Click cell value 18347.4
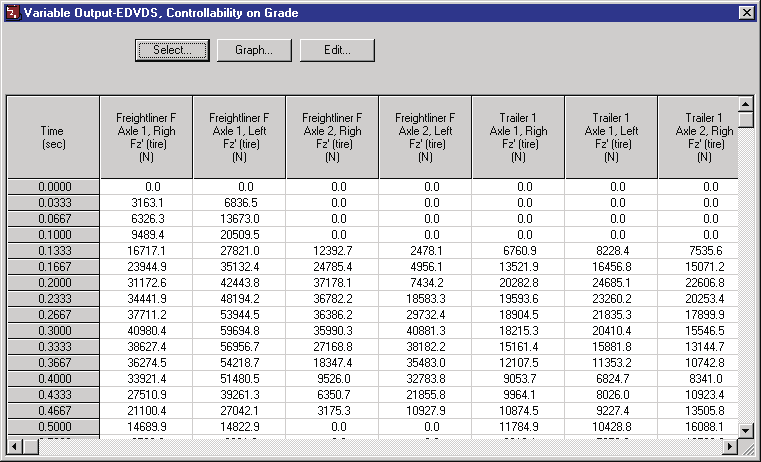 pos(332,363)
